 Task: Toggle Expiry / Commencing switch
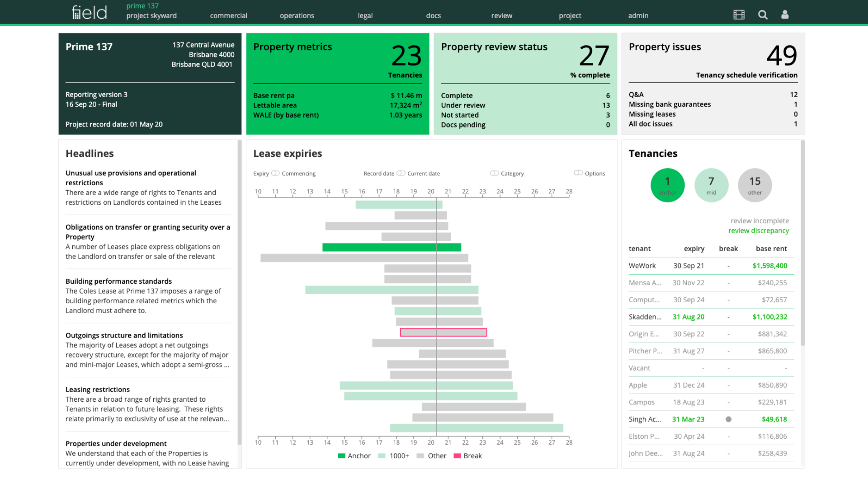coord(275,174)
